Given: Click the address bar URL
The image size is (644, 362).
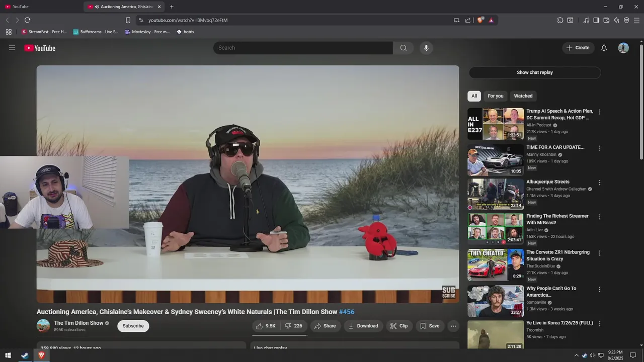Looking at the screenshot, I should pyautogui.click(x=188, y=20).
